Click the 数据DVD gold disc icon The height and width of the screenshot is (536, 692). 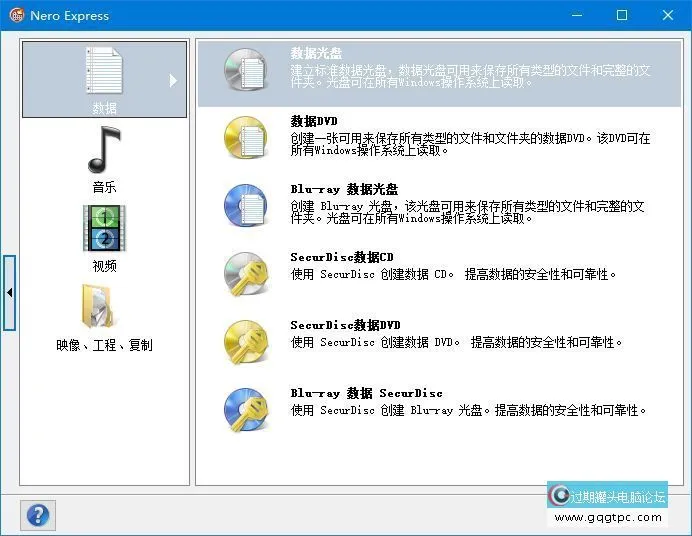246,138
